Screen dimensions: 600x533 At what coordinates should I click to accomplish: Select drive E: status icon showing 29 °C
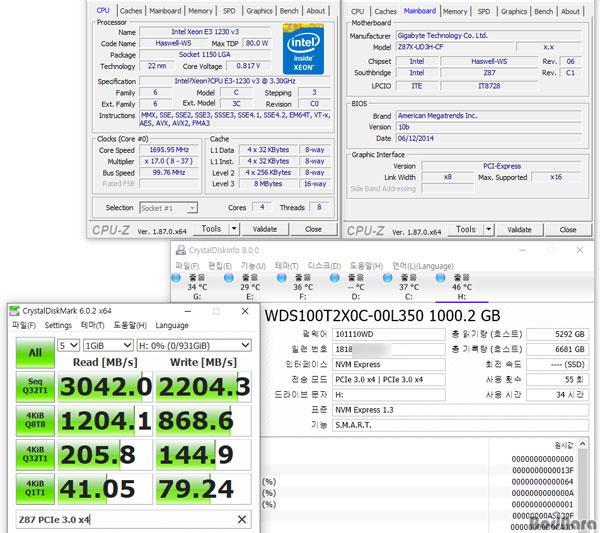229,278
